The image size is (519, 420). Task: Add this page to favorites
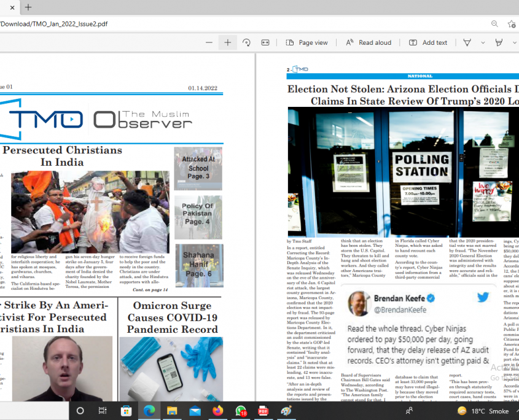(x=512, y=24)
